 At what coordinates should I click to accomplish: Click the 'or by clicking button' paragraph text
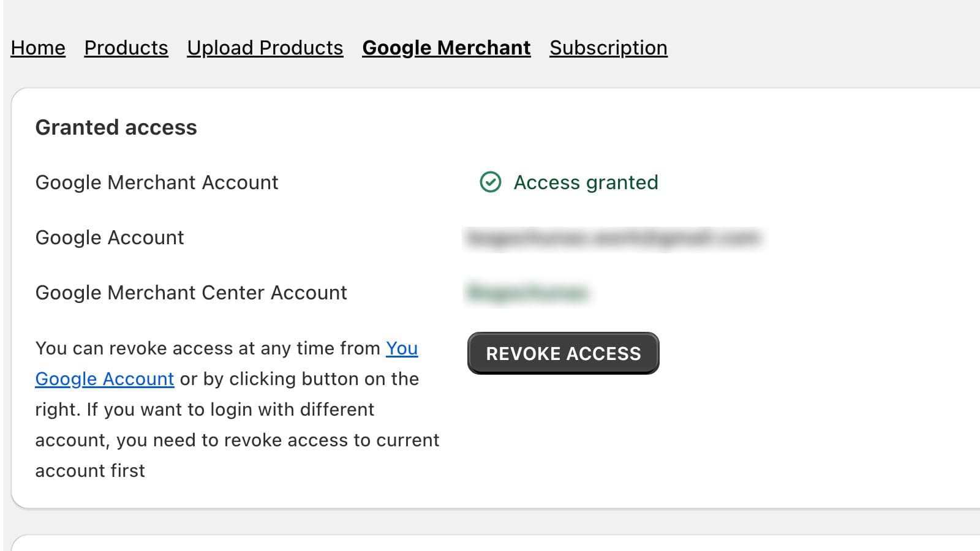[299, 379]
